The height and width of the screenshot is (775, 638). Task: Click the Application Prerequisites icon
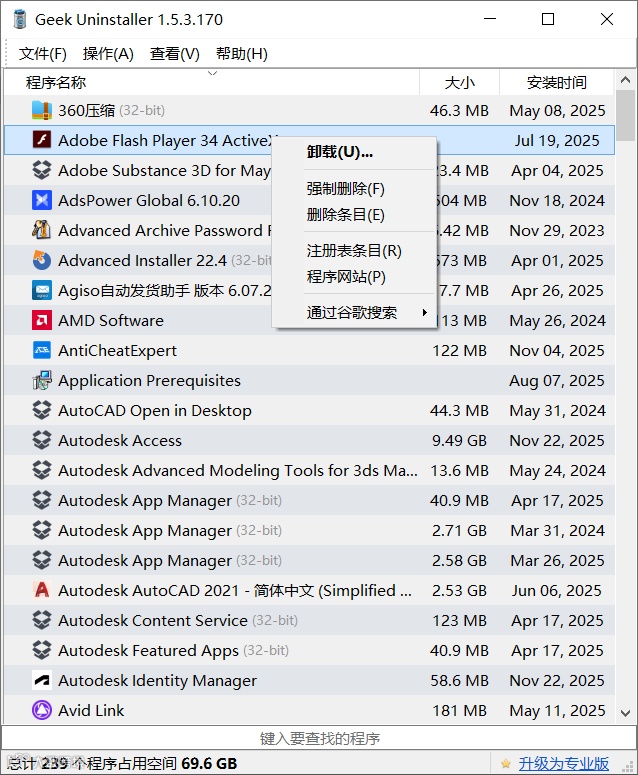42,380
